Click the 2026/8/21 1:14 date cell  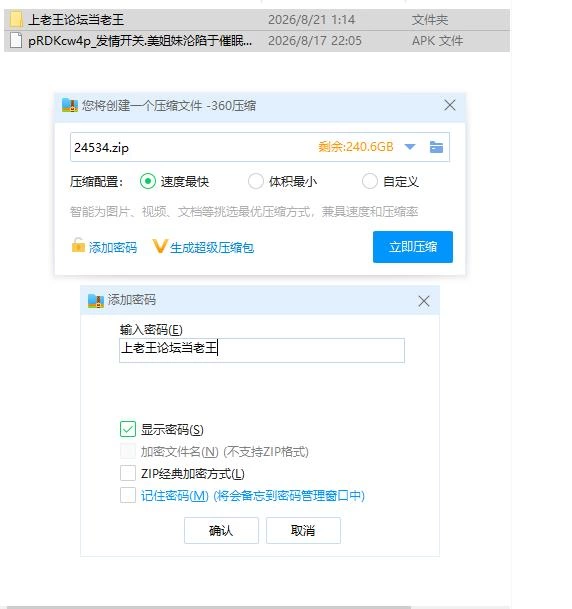coord(311,20)
